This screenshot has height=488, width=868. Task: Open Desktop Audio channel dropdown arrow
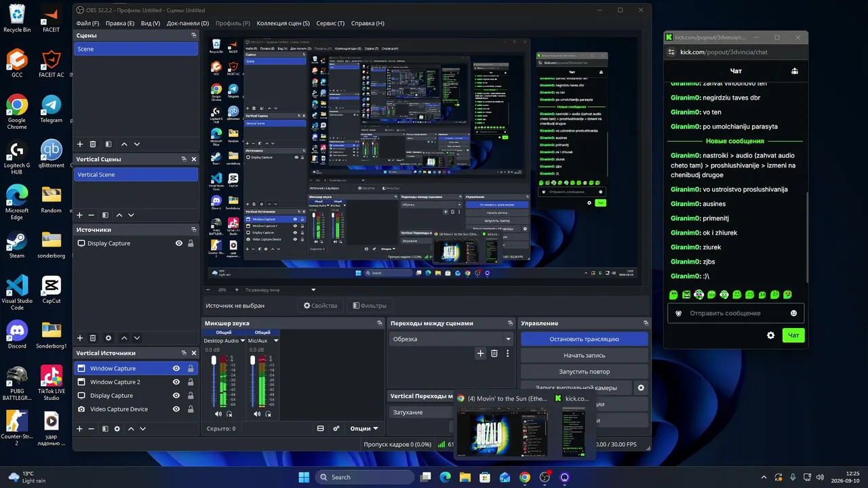point(242,341)
